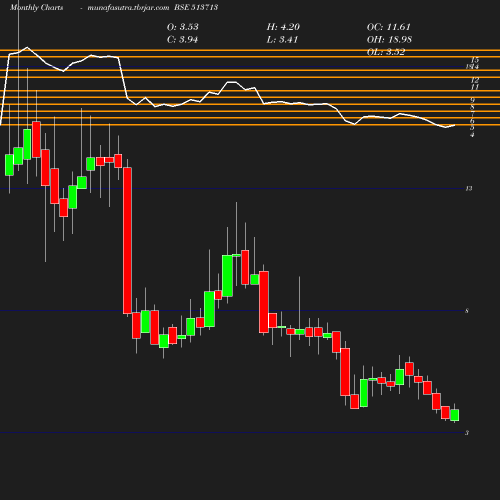Click the "OC: 11.61" reading
The width and height of the screenshot is (500, 500).
[x=389, y=27]
